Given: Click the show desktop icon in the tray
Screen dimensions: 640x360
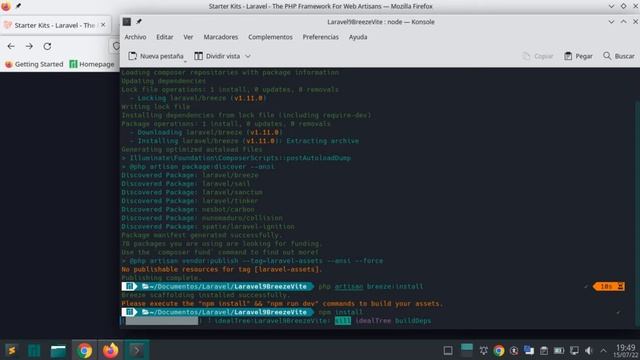Looking at the screenshot, I should (448, 351).
